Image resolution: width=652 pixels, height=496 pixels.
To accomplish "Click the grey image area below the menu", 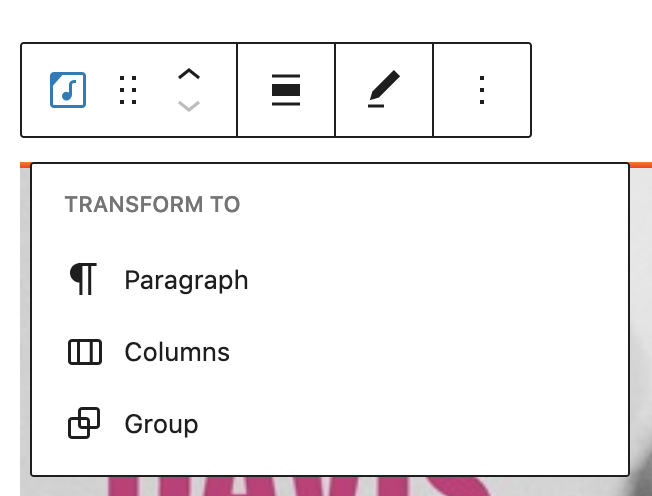I will coord(600,487).
